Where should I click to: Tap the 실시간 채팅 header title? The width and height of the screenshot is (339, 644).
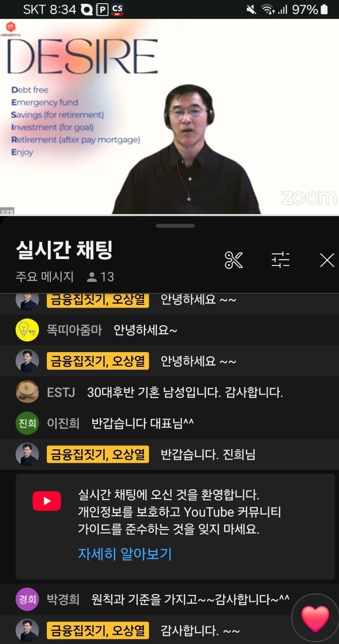click(x=64, y=250)
